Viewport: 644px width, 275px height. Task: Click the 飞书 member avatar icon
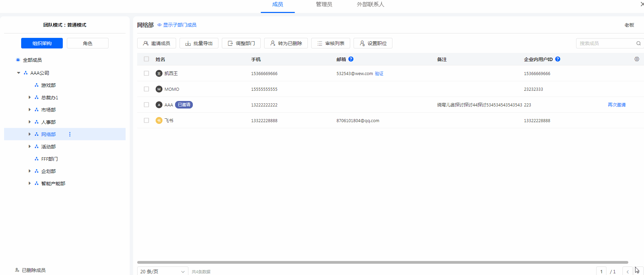click(x=159, y=120)
